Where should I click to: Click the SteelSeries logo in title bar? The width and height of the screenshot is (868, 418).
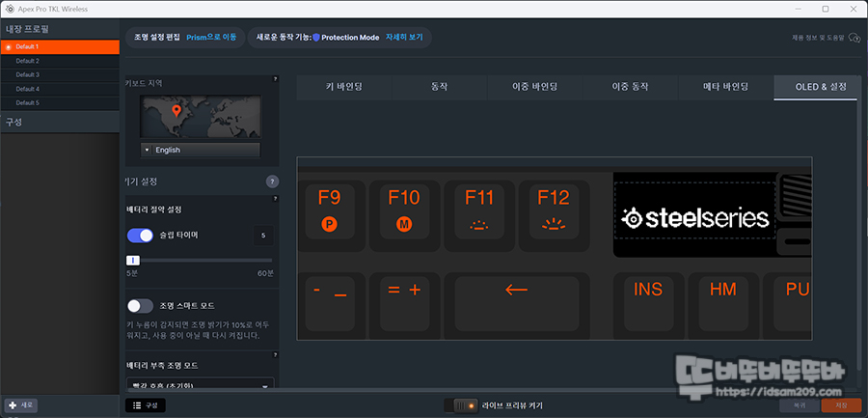tap(10, 9)
